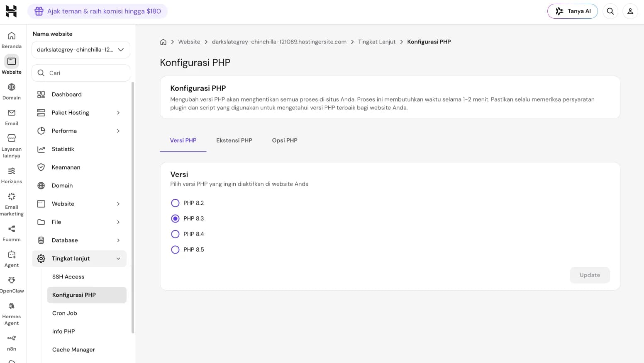Click the search magnifier icon at top right
The width and height of the screenshot is (644, 363).
tap(610, 11)
